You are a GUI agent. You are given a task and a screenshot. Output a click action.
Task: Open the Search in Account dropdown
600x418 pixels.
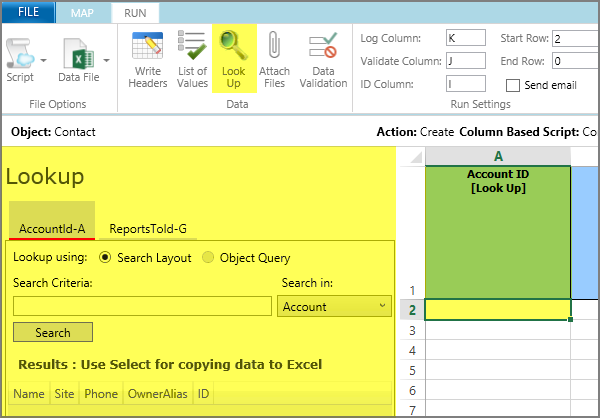click(x=334, y=306)
